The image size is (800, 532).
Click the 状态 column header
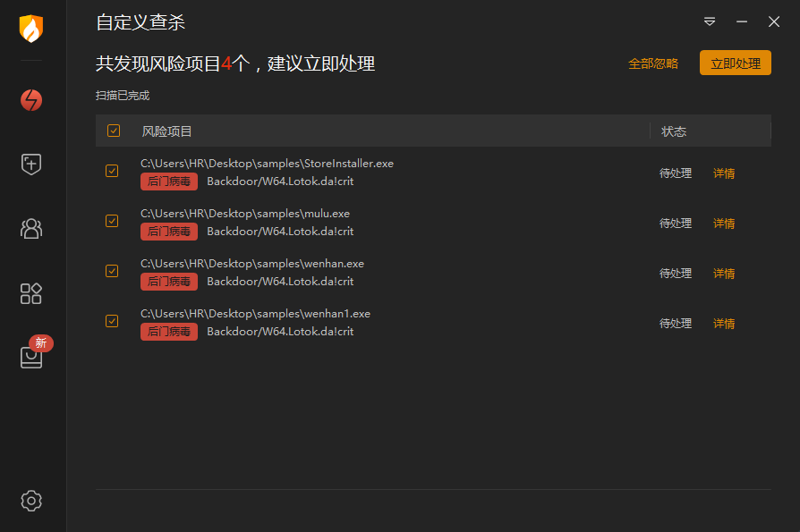(674, 131)
